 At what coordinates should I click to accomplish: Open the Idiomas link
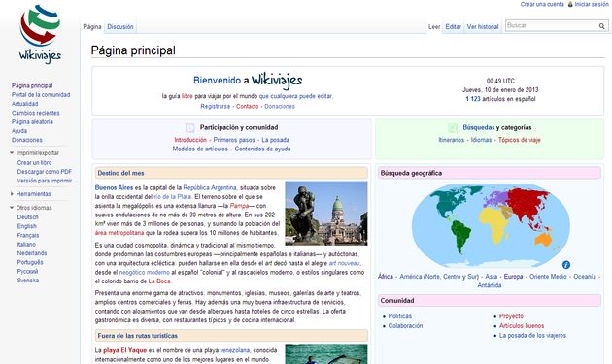tap(481, 140)
